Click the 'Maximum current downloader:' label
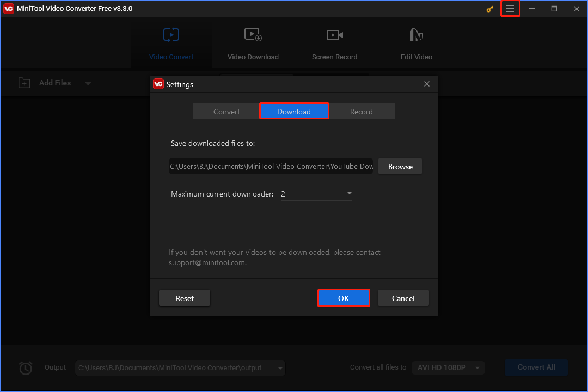 pyautogui.click(x=222, y=194)
